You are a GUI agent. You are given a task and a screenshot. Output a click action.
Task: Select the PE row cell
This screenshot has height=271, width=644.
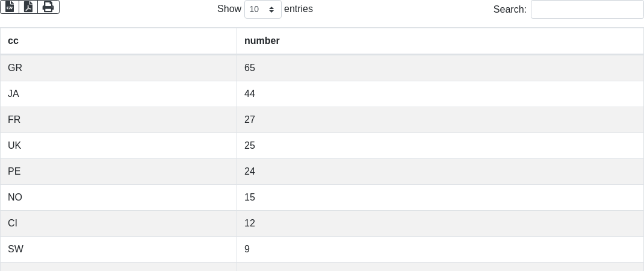119,172
